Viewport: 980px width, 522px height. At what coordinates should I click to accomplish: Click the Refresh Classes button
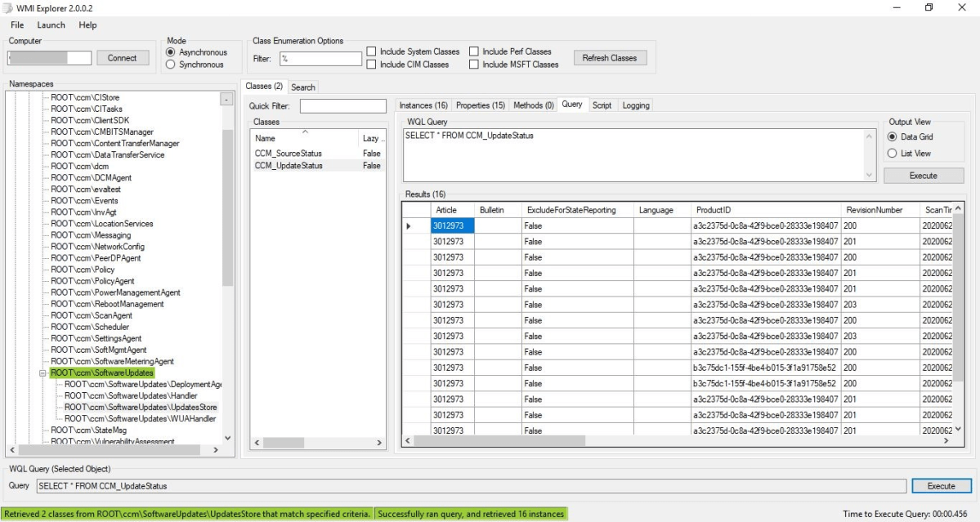tap(609, 57)
